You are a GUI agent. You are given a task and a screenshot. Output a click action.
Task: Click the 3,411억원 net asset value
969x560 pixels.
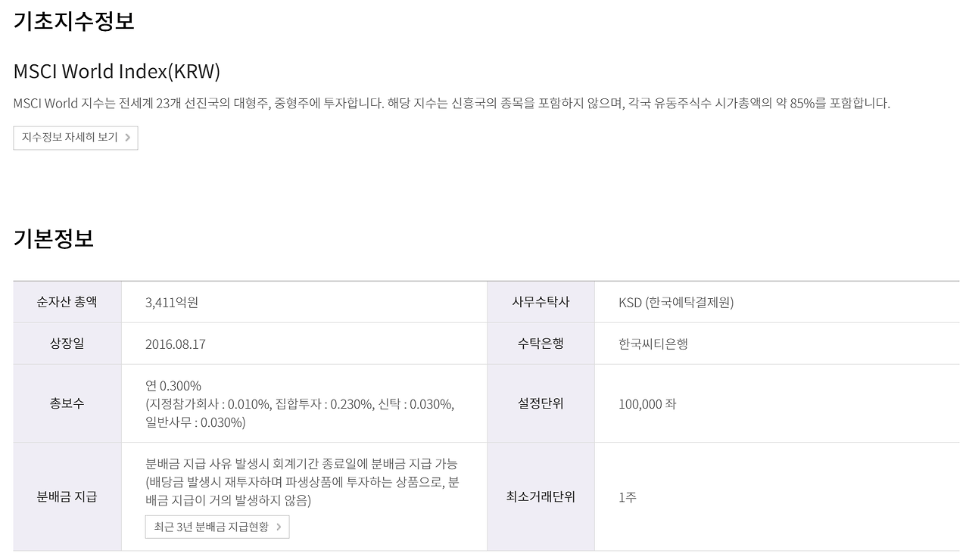pyautogui.click(x=172, y=302)
